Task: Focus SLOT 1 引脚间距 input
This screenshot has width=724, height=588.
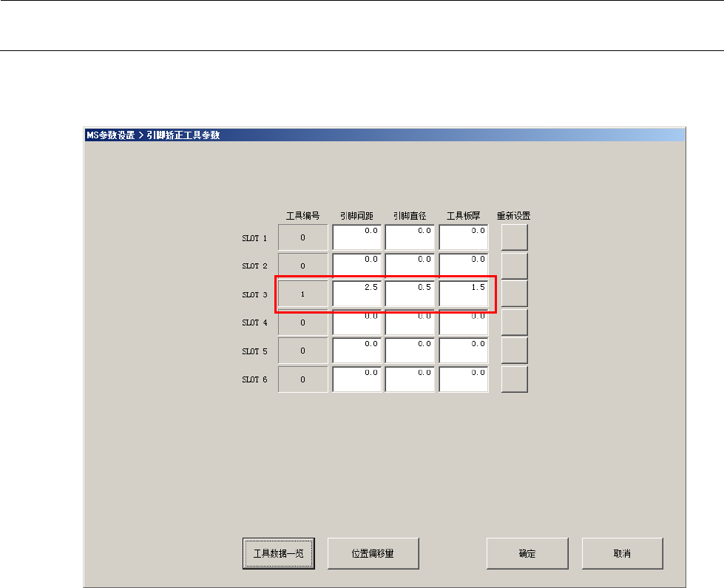Action: click(357, 237)
